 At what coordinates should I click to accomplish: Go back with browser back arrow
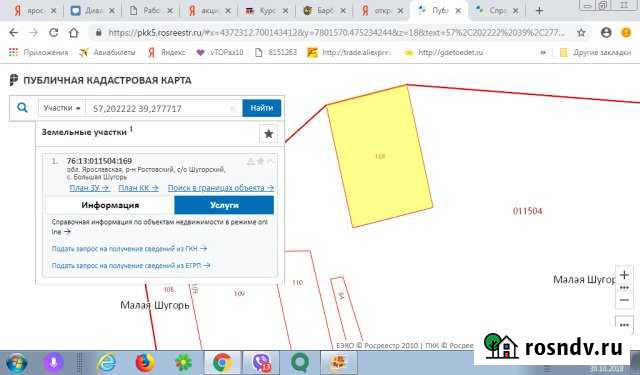pyautogui.click(x=13, y=33)
